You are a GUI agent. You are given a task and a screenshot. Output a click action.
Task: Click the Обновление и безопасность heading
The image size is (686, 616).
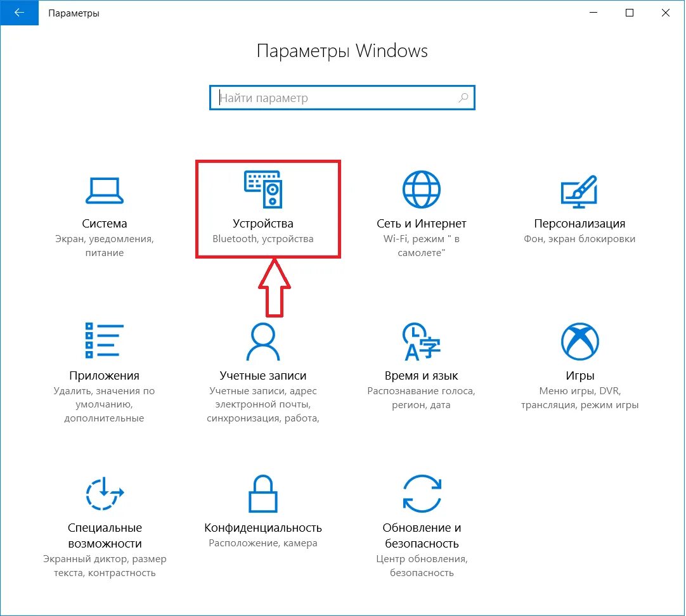coord(422,536)
